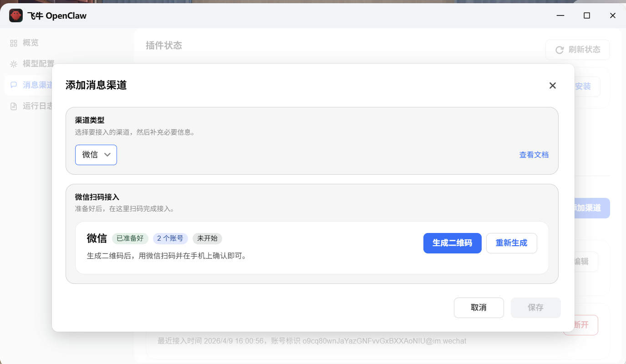Click the chevron arrow in 渠道类型 selector

coord(107,155)
